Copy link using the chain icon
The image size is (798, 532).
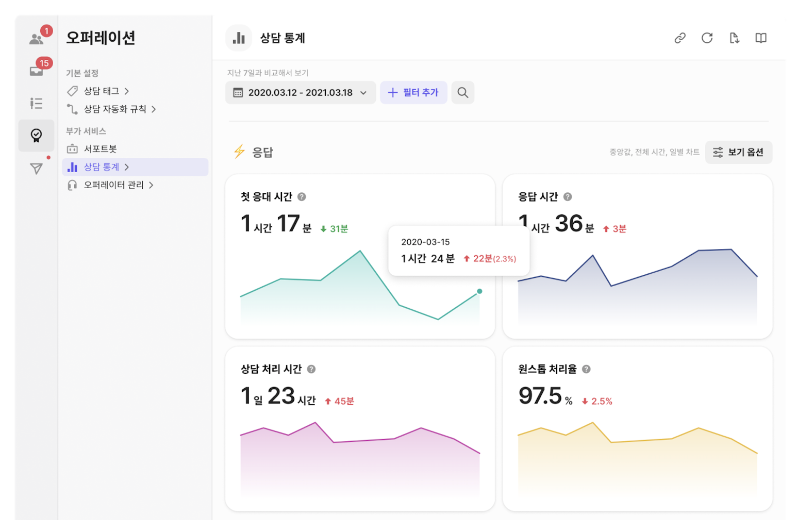[x=680, y=38]
